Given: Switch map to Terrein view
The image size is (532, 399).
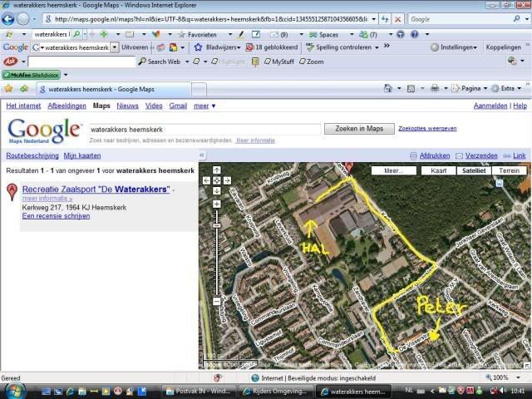Looking at the screenshot, I should point(509,170).
